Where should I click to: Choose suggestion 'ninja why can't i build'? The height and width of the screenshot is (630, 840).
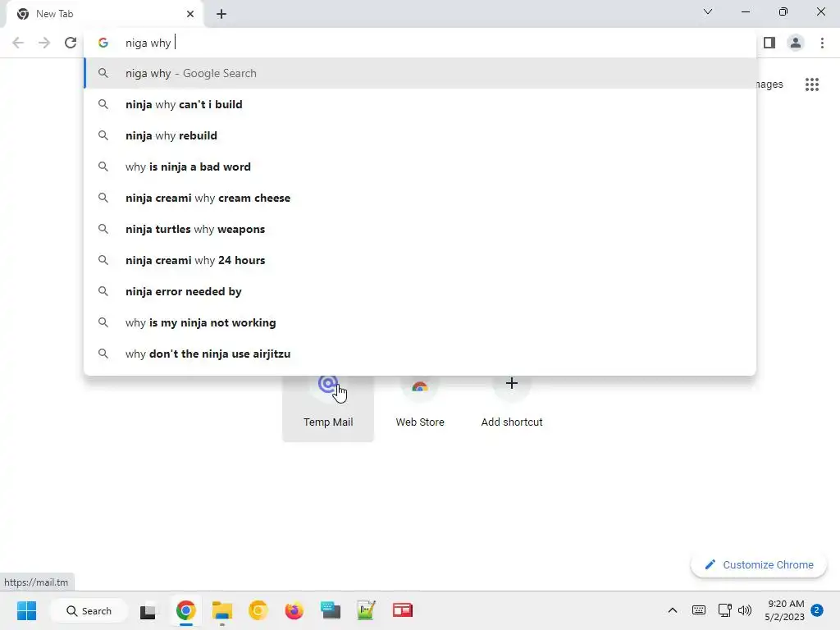[420, 104]
